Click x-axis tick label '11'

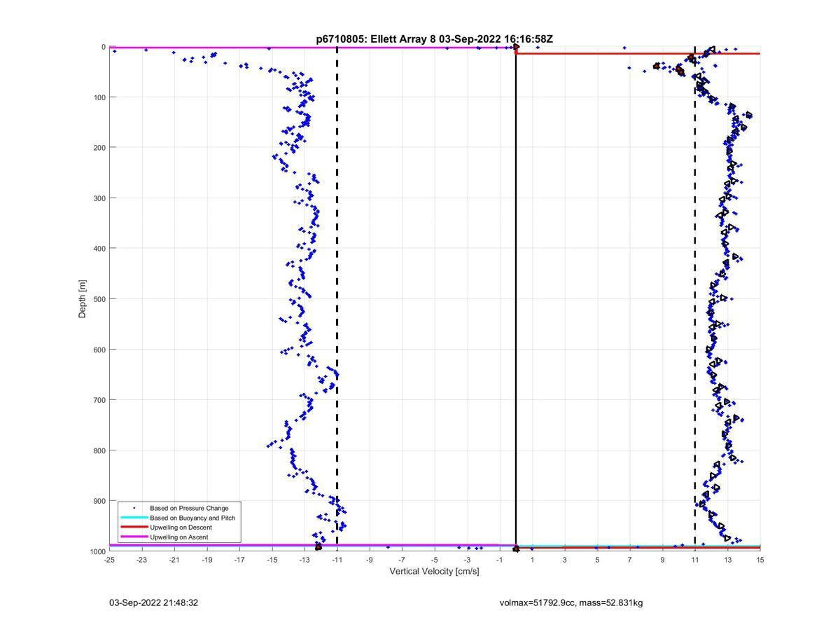coord(695,560)
